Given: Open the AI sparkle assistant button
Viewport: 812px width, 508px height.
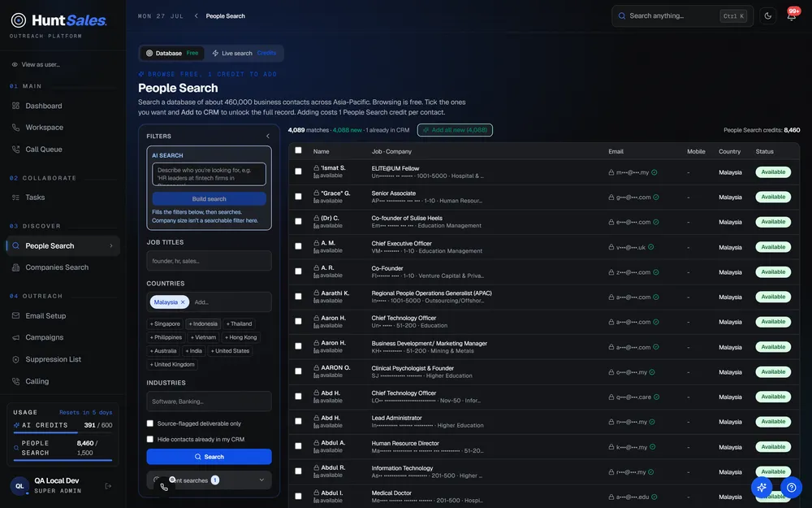Looking at the screenshot, I should tap(762, 487).
